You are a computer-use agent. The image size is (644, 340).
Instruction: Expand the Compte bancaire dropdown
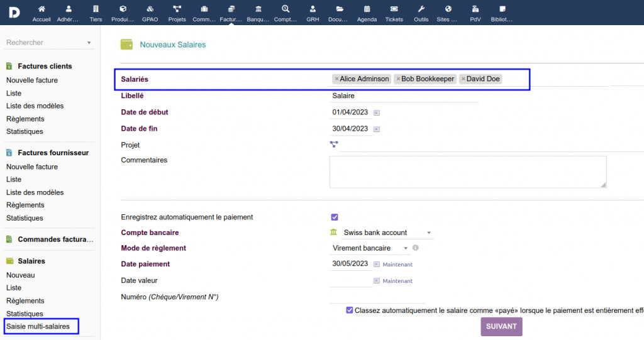pyautogui.click(x=428, y=233)
